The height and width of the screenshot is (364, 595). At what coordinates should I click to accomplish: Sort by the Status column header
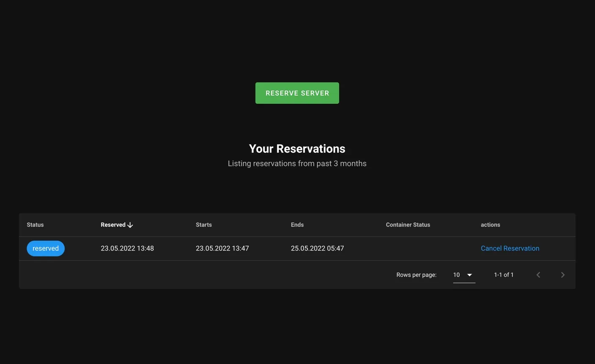[35, 225]
